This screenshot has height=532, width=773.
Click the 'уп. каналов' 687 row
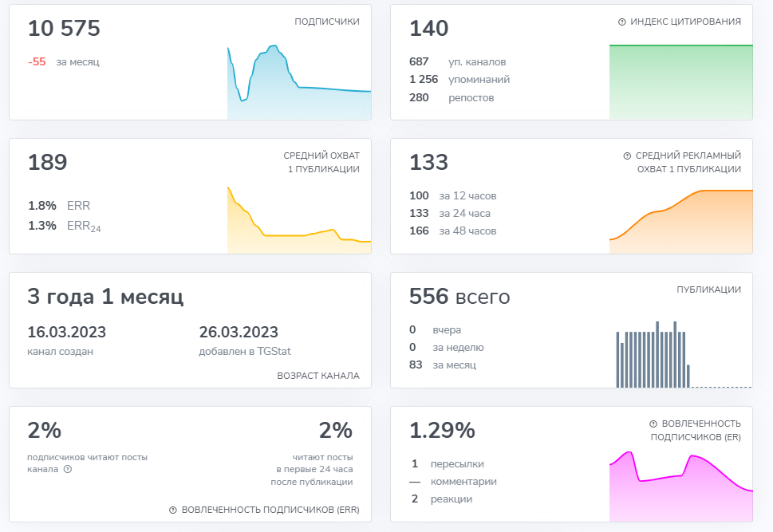coord(458,61)
